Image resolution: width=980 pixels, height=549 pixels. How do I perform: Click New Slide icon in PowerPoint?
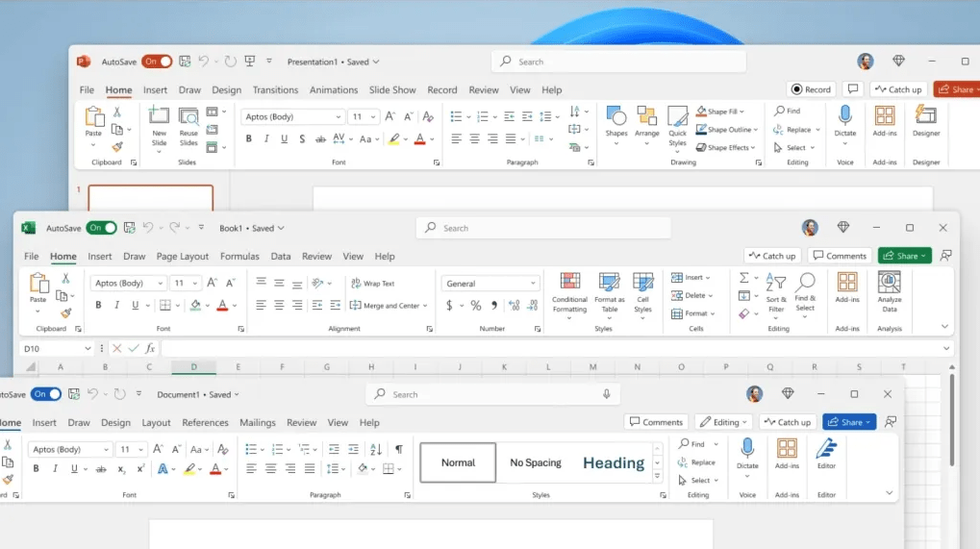pyautogui.click(x=159, y=116)
